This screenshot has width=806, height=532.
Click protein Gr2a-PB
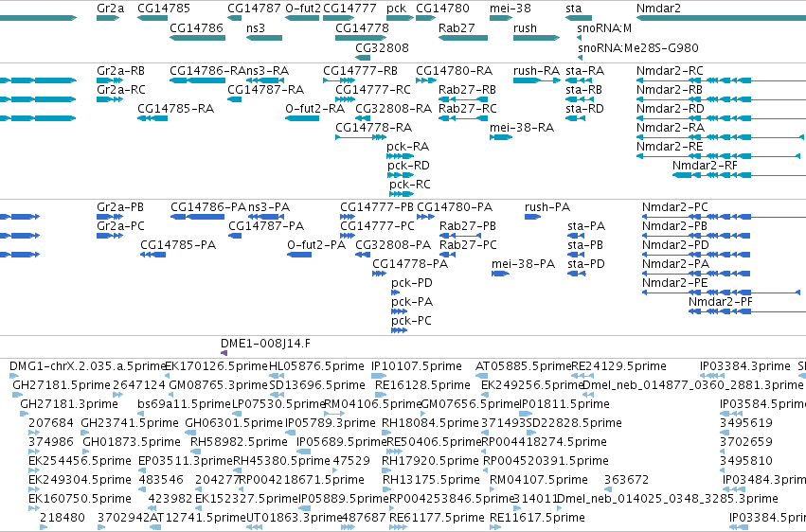point(110,217)
